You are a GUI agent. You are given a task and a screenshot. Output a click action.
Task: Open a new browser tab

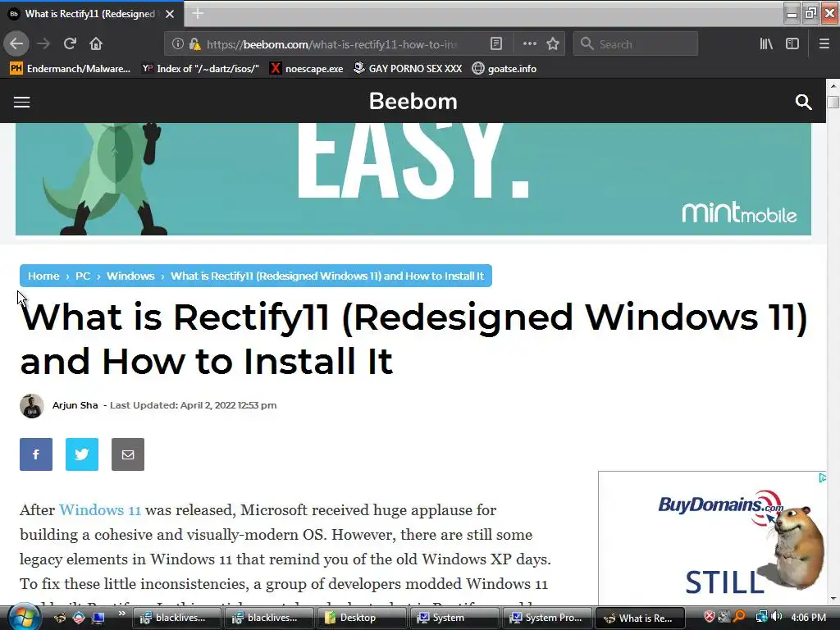point(198,14)
